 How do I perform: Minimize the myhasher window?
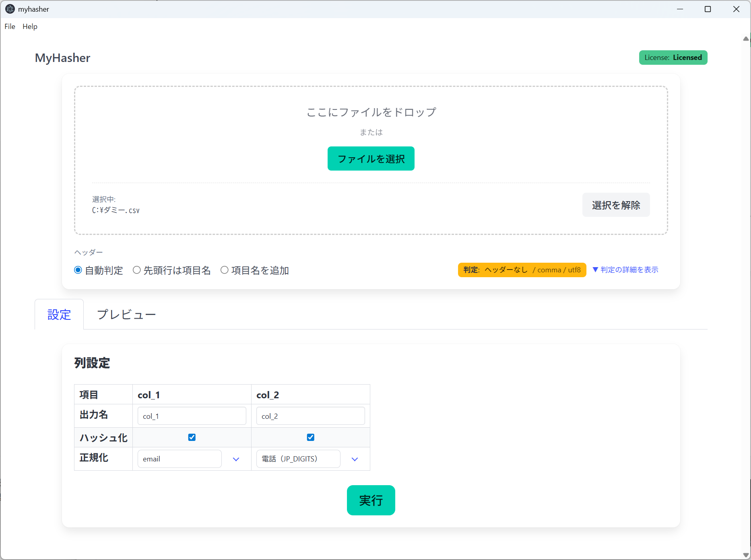coord(680,9)
